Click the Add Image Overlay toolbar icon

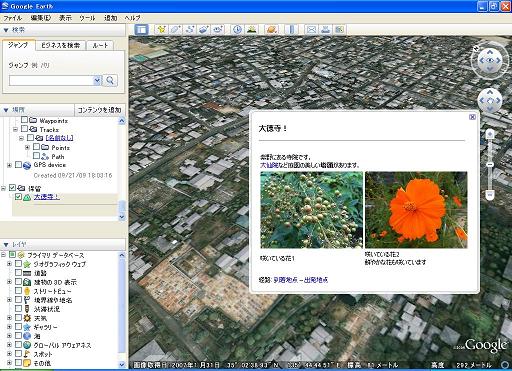point(204,30)
